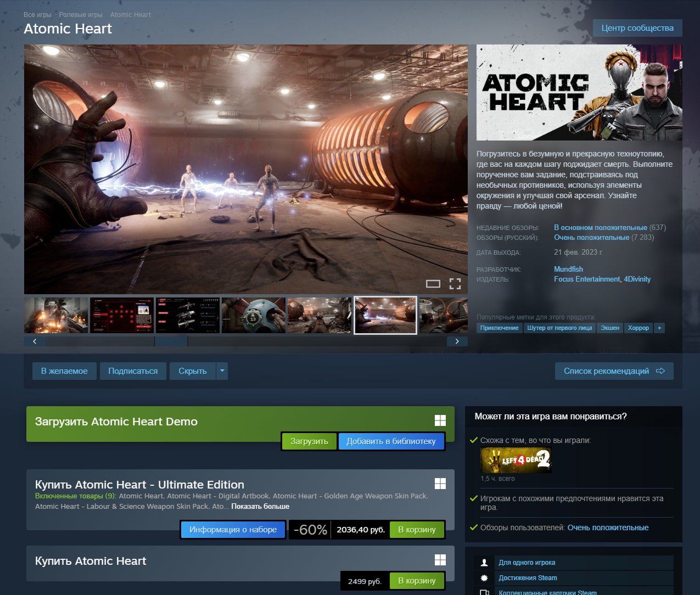
Task: Open the dropdown arrow next to Скрыть
Action: point(222,371)
